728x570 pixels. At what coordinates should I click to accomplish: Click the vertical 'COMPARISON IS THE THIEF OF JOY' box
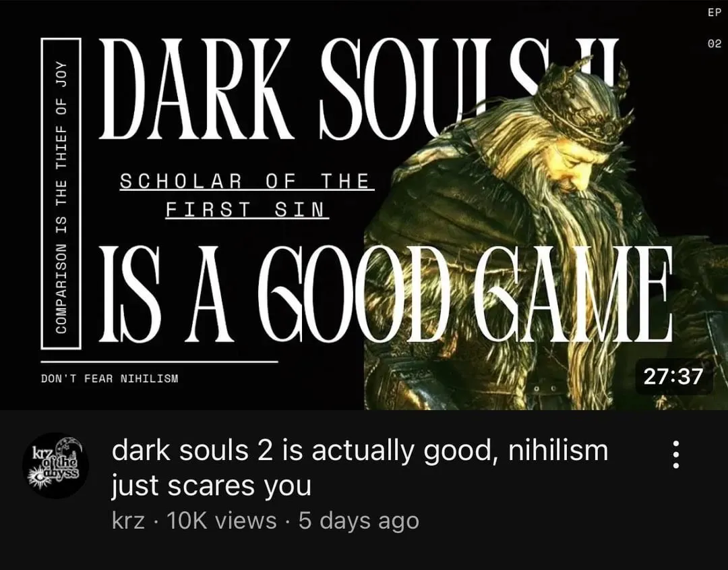pyautogui.click(x=61, y=194)
